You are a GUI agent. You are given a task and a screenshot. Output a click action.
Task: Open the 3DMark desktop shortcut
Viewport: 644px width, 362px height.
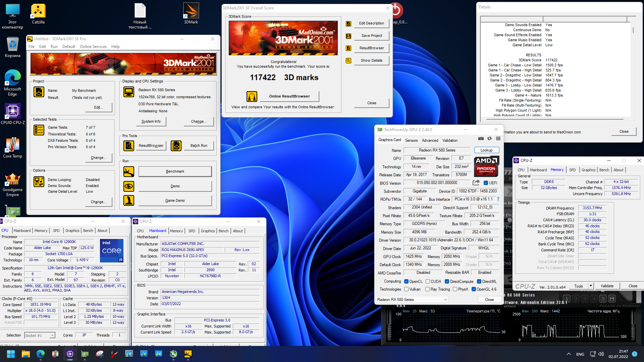[x=191, y=14]
